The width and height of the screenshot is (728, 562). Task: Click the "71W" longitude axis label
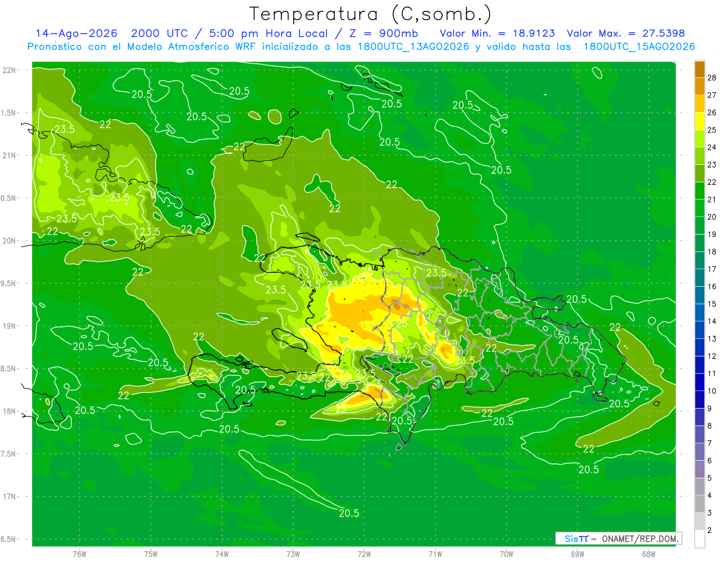(x=435, y=554)
